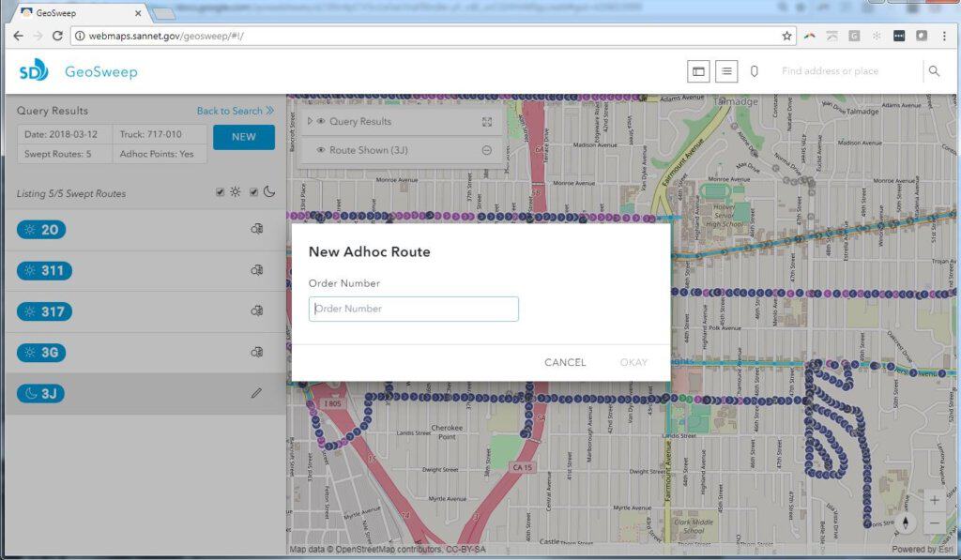Screen dimensions: 961x560
Task: Click the search magnifier icon
Action: [x=933, y=71]
